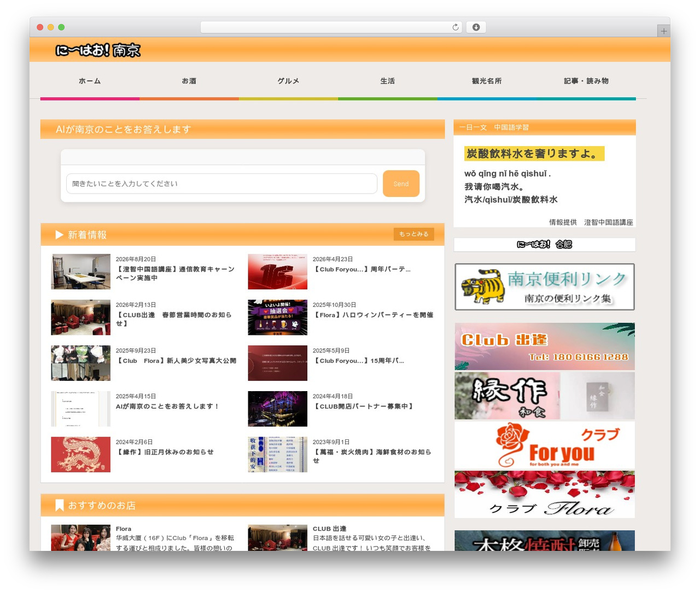700x593 pixels.
Task: Click the にーはお!合肥 banner link
Action: click(545, 245)
